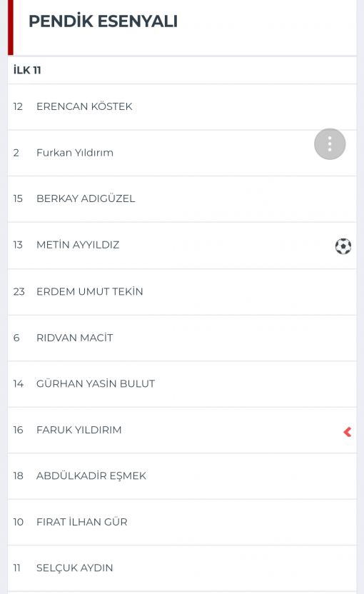
Task: Open SELÇUK AYDIN player row
Action: tap(182, 568)
